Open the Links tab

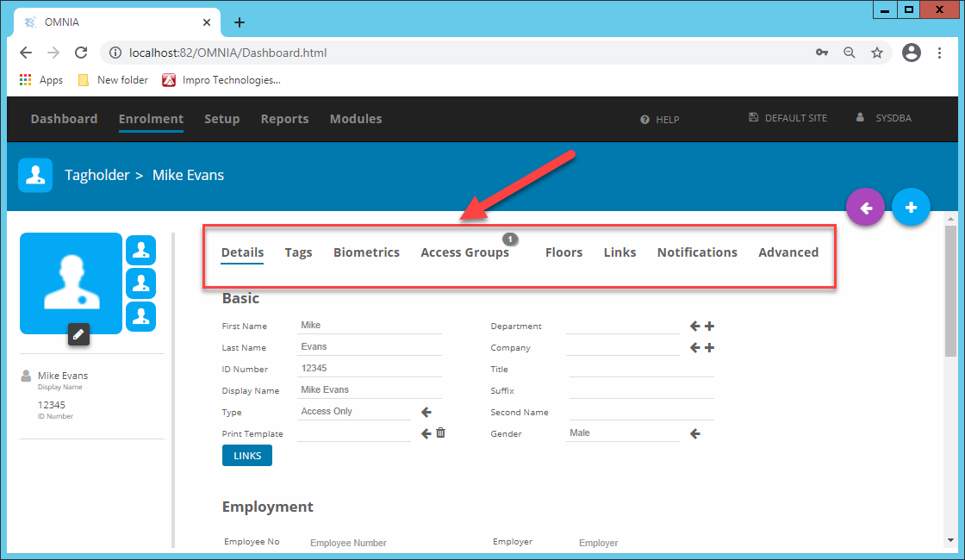[x=619, y=252]
